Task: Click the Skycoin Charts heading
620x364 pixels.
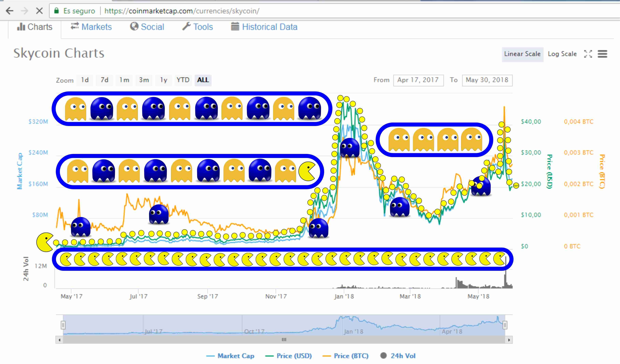Action: click(x=59, y=53)
